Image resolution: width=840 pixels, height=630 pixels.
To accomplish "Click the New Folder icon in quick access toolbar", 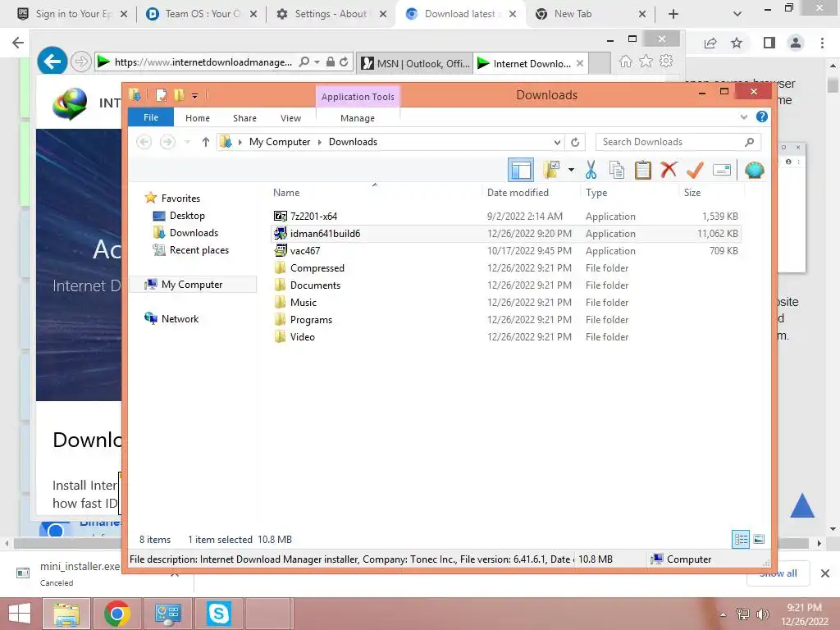I will pyautogui.click(x=179, y=95).
